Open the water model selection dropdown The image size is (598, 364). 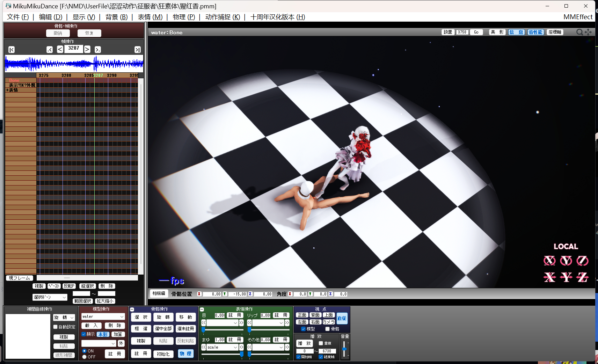pyautogui.click(x=103, y=316)
